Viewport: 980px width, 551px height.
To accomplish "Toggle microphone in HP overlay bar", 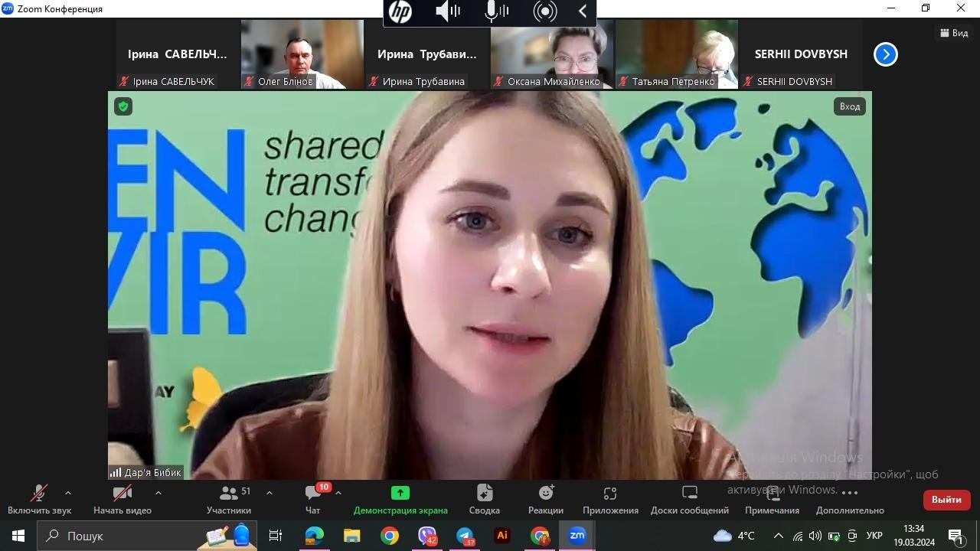I will point(497,11).
